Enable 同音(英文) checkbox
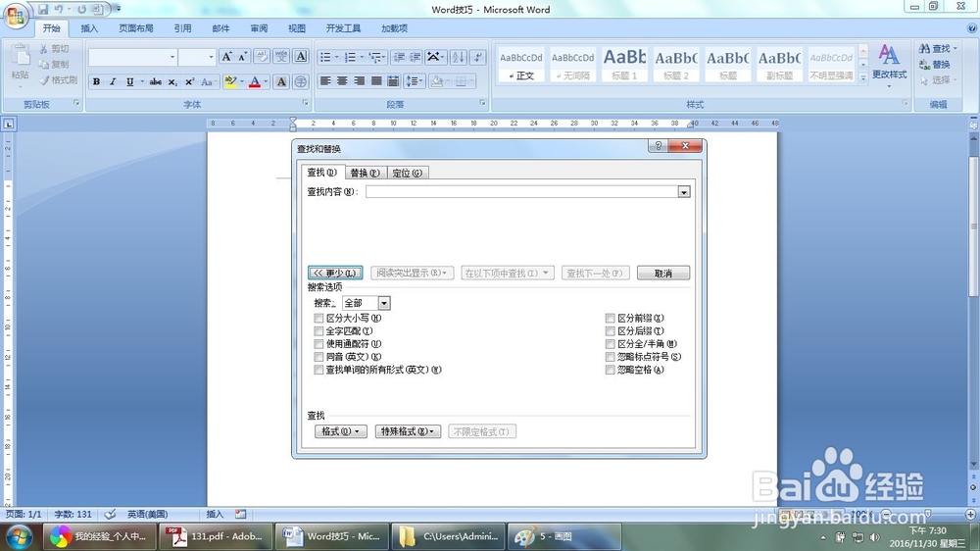 pos(318,357)
